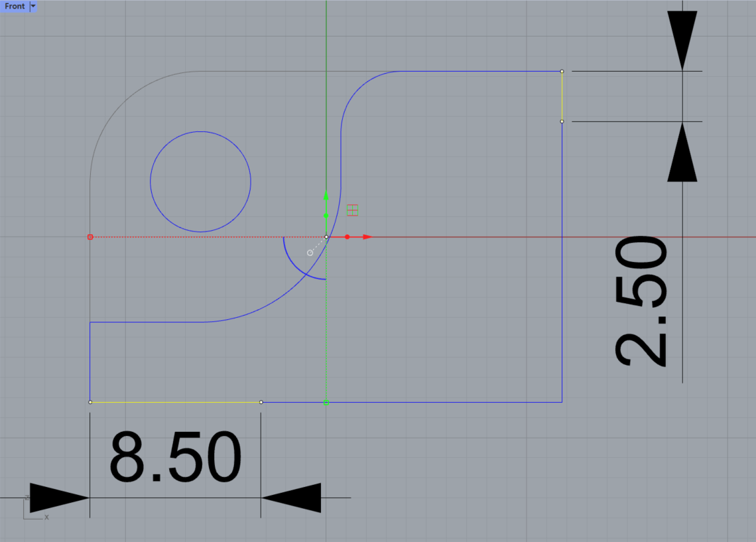Select the yellow horizontal line at bottom left
The height and width of the screenshot is (542, 756).
pos(176,402)
